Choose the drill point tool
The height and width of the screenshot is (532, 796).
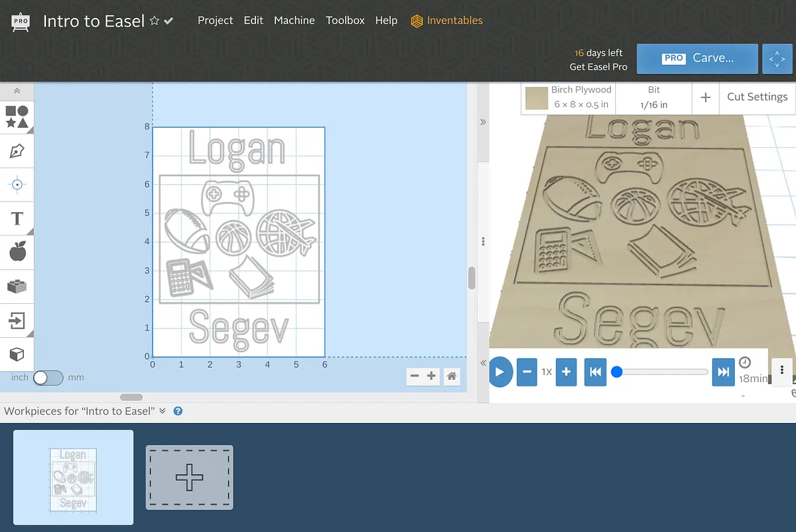click(17, 185)
